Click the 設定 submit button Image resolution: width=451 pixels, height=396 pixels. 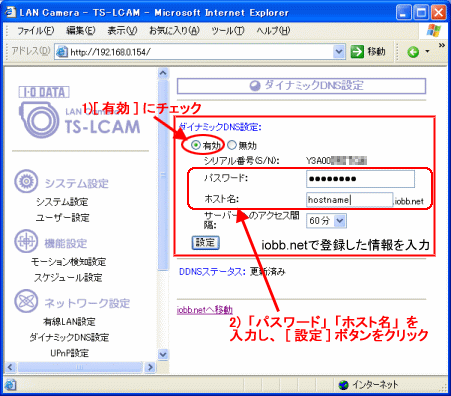point(205,243)
